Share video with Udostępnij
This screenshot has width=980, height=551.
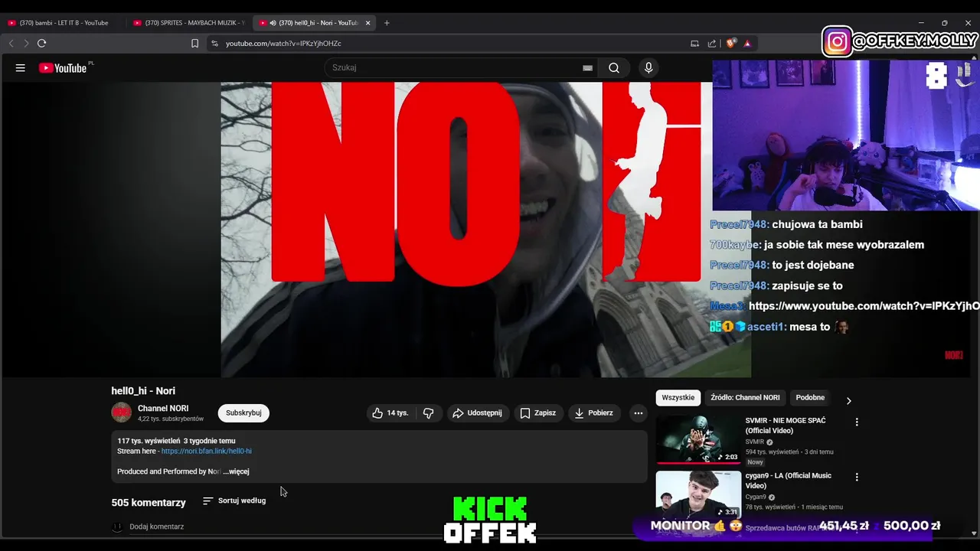tap(477, 413)
